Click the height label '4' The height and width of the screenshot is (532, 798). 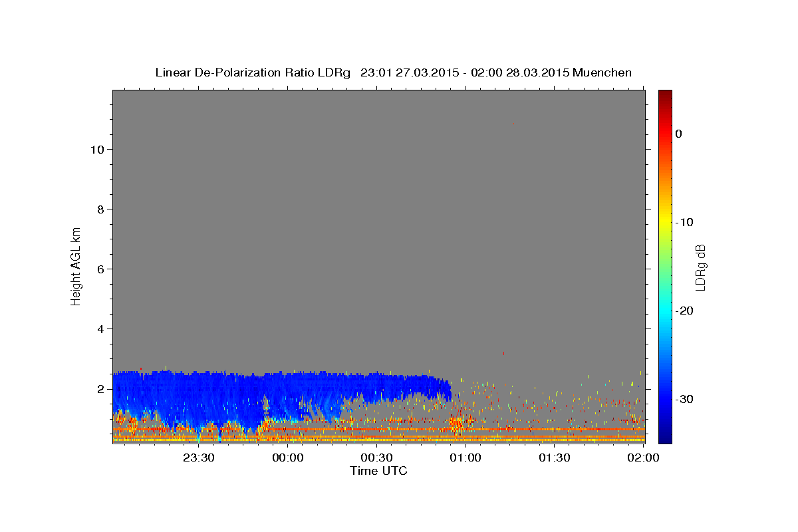(x=100, y=329)
